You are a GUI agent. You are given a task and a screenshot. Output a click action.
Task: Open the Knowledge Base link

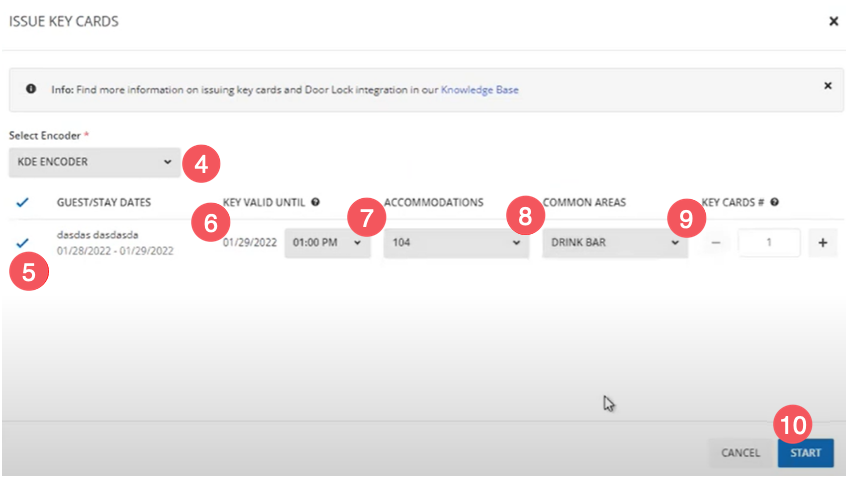[479, 90]
